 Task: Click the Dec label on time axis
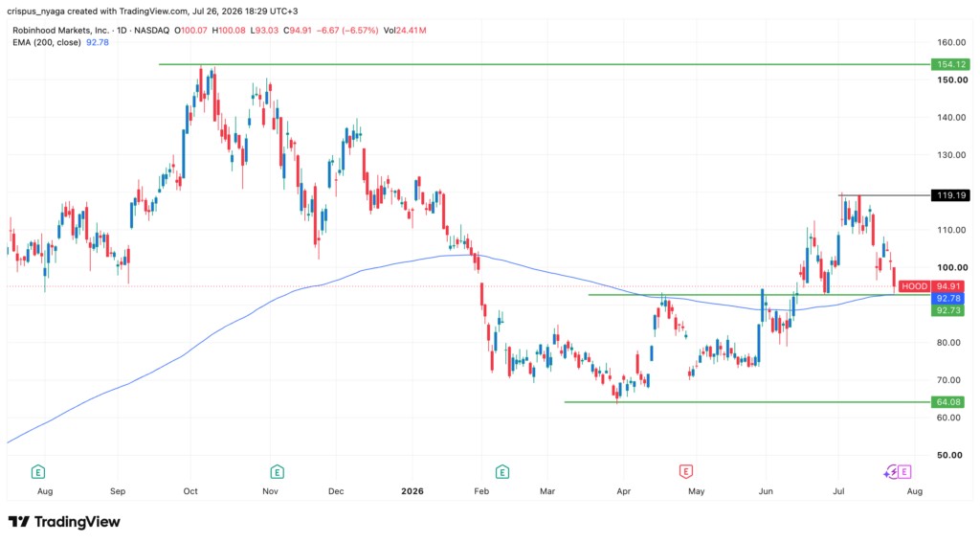(336, 491)
